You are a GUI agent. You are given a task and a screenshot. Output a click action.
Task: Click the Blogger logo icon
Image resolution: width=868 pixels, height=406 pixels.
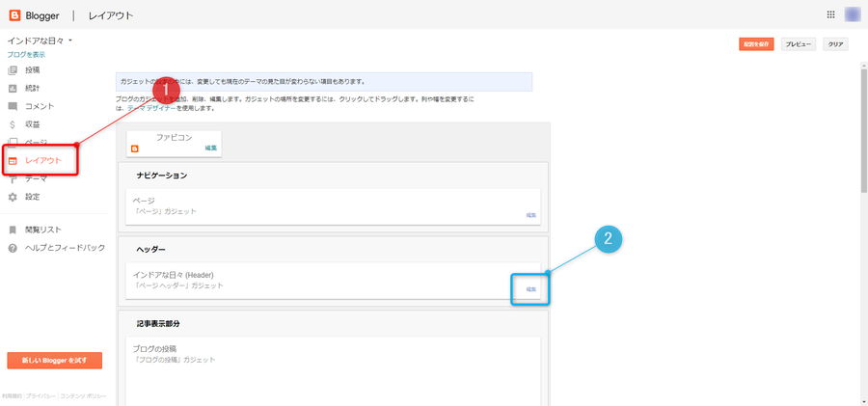pos(14,15)
